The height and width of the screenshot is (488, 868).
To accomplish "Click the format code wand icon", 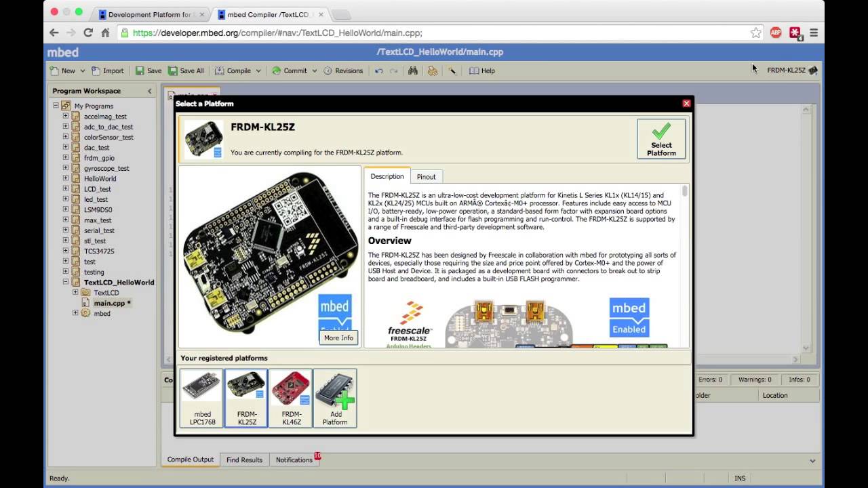I will click(452, 70).
